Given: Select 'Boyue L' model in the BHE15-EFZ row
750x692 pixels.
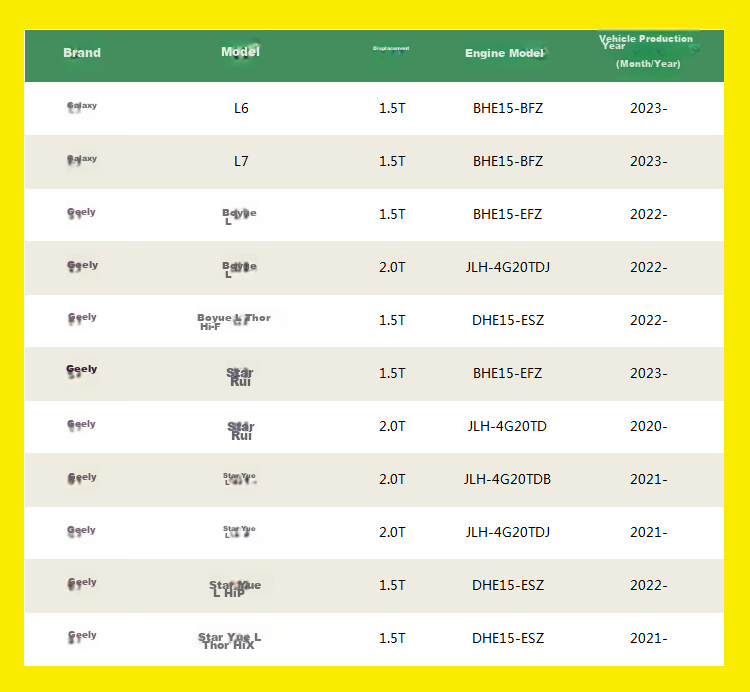Looking at the screenshot, I should 239,216.
